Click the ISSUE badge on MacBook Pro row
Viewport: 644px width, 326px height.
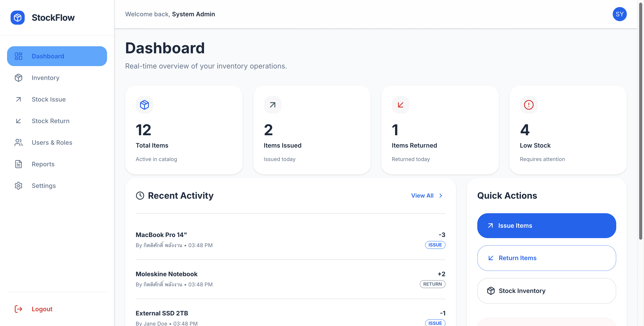[x=435, y=245]
